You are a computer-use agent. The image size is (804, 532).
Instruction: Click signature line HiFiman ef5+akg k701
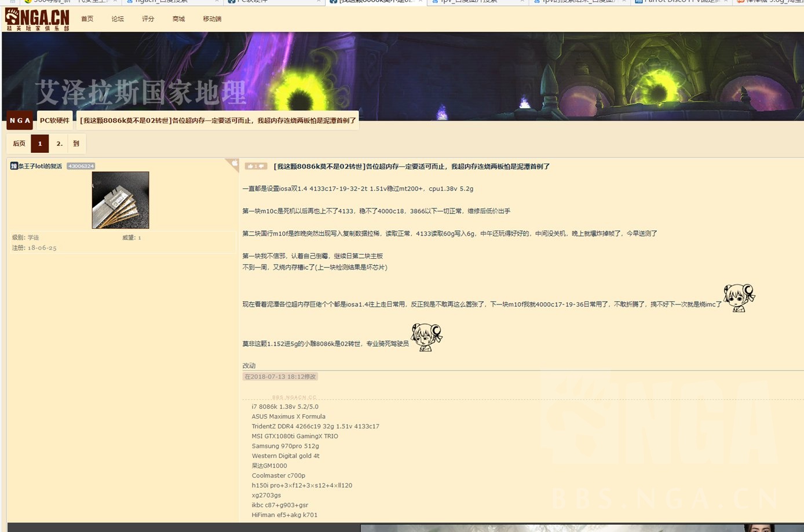click(x=284, y=515)
